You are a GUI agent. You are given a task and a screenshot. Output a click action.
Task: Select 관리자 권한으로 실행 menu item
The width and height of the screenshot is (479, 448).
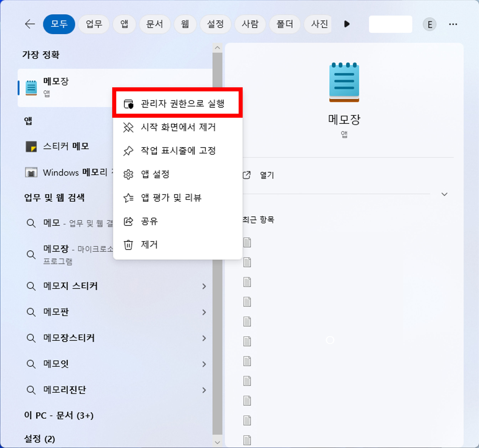click(182, 103)
